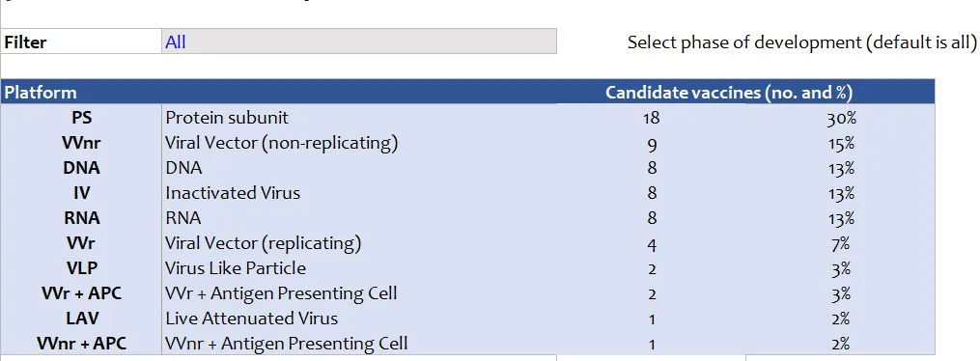The height and width of the screenshot is (361, 980).
Task: Select the Virus Like Particle cell
Action: point(359,268)
